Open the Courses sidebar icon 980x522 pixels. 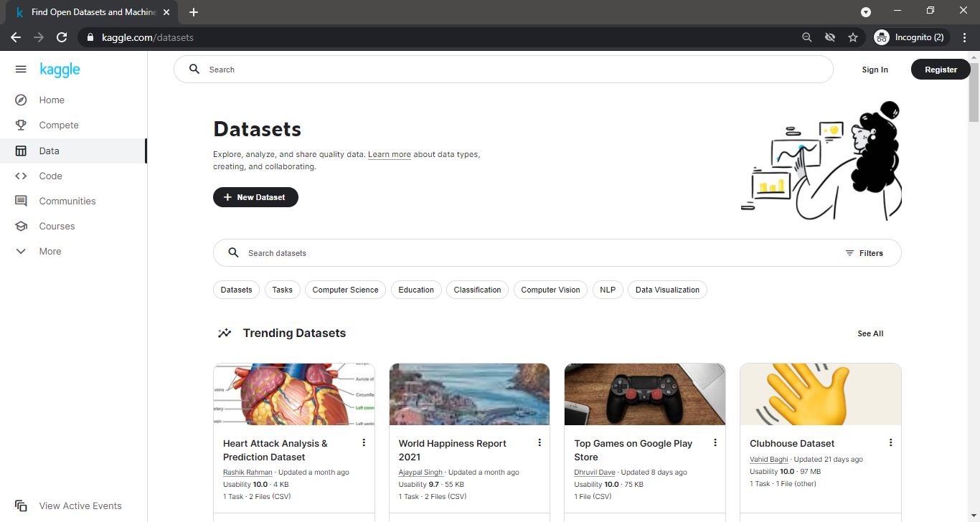(21, 226)
